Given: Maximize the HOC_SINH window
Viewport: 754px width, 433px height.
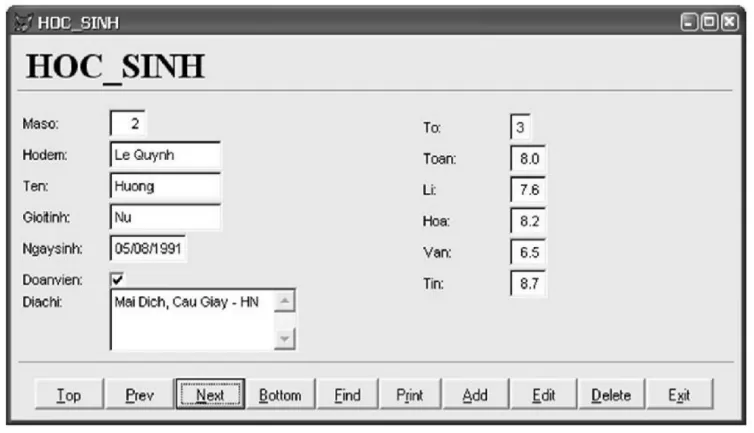Looking at the screenshot, I should (x=709, y=22).
